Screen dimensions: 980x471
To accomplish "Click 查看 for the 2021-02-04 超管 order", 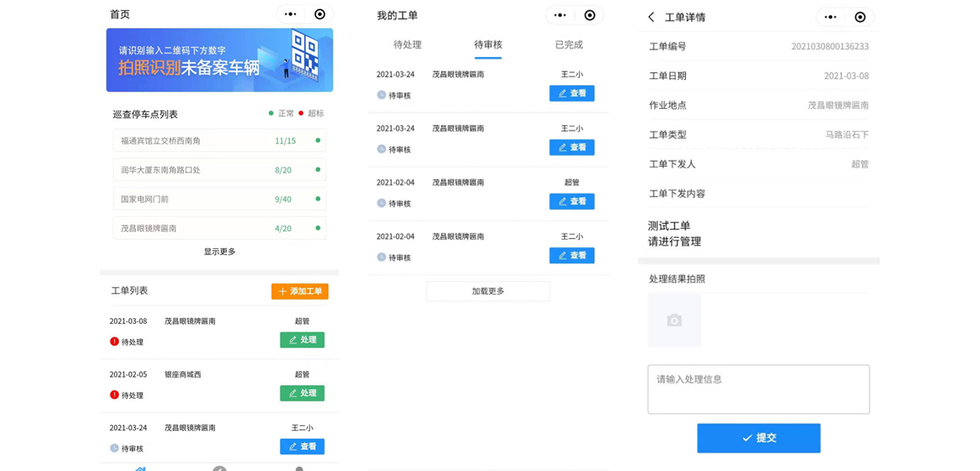I will (572, 201).
